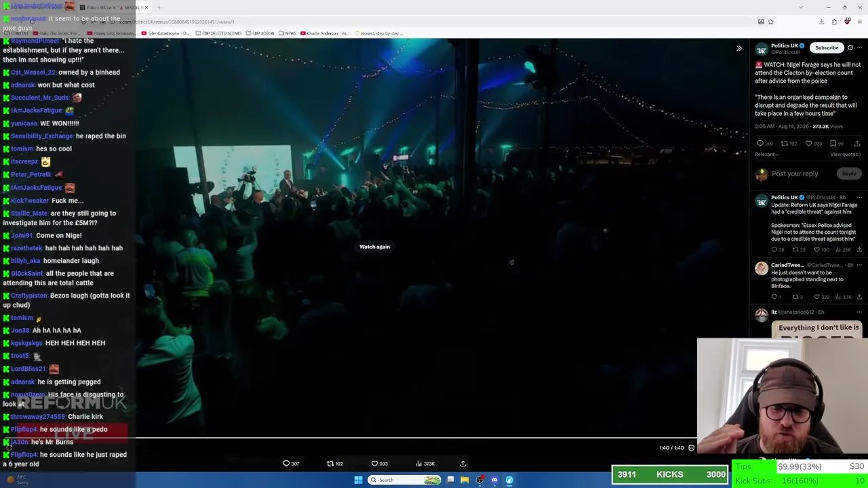Click the Reply button next to reply field
This screenshot has height=488, width=868.
[x=849, y=174]
